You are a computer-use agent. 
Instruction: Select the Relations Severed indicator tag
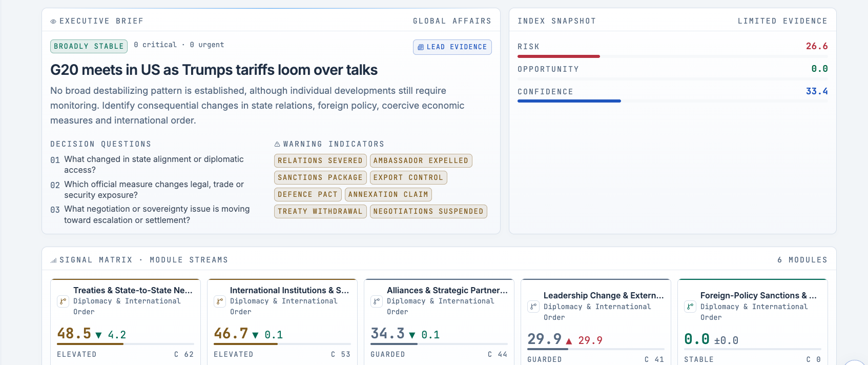click(320, 161)
